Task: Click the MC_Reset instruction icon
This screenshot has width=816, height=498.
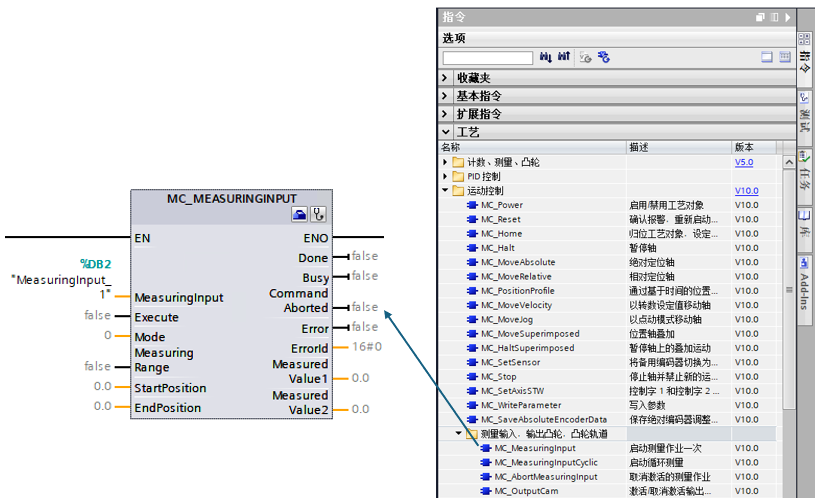Action: [x=472, y=220]
